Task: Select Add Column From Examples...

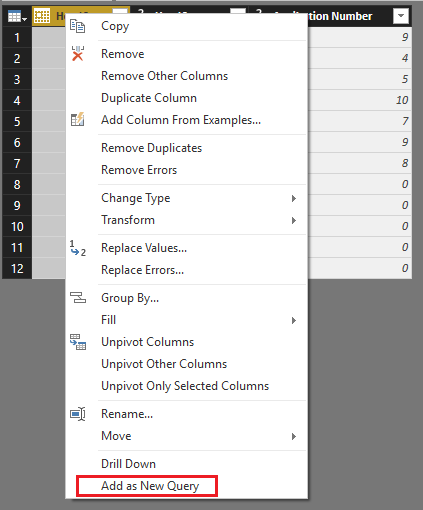Action: [181, 120]
